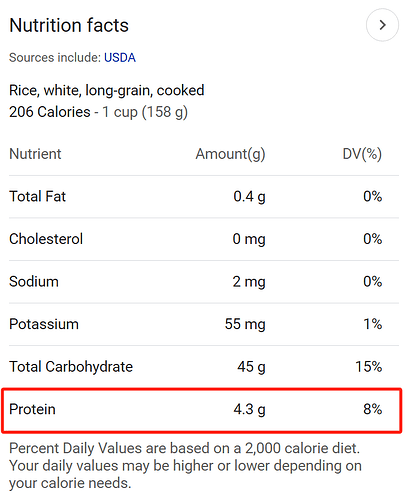Click the chevron arrow beside Nutrition facts
The width and height of the screenshot is (417, 500).
[382, 25]
